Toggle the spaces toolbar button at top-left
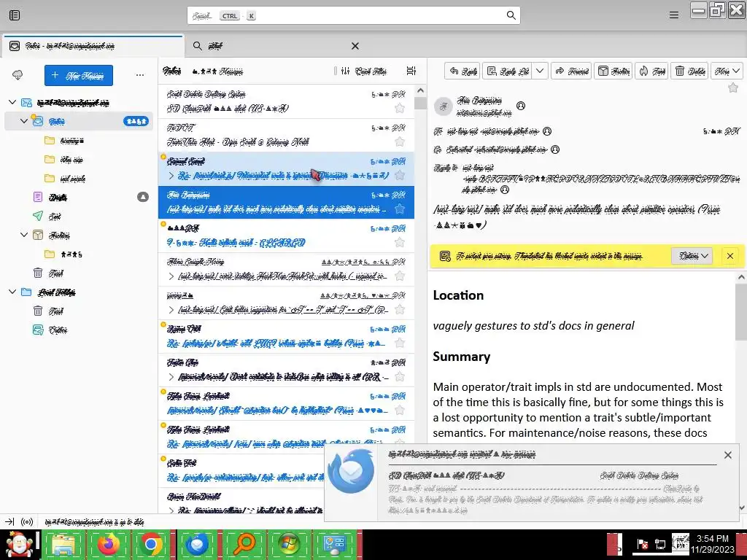Viewport: 747px width, 560px height. [15, 15]
